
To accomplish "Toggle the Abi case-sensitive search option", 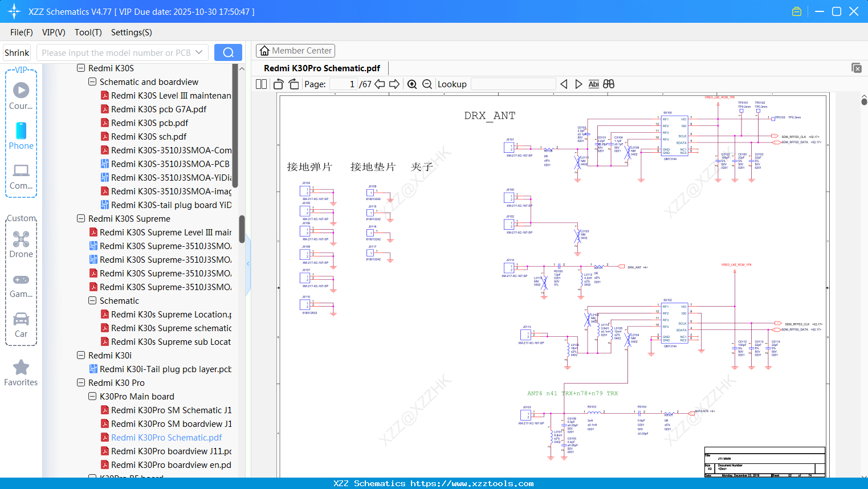I will click(593, 84).
